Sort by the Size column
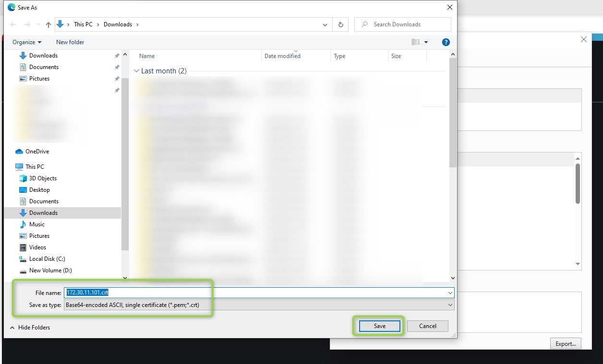Screen dimensions: 603x364 point(396,56)
